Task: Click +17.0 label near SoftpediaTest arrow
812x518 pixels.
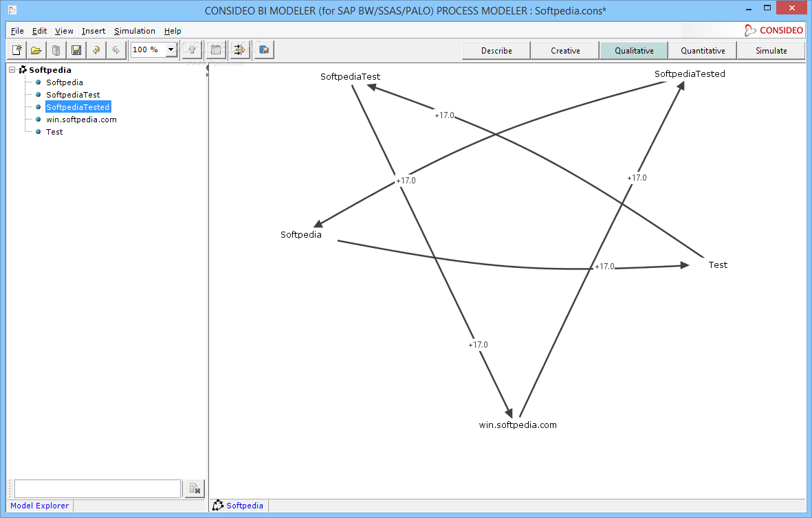Action: coord(444,115)
